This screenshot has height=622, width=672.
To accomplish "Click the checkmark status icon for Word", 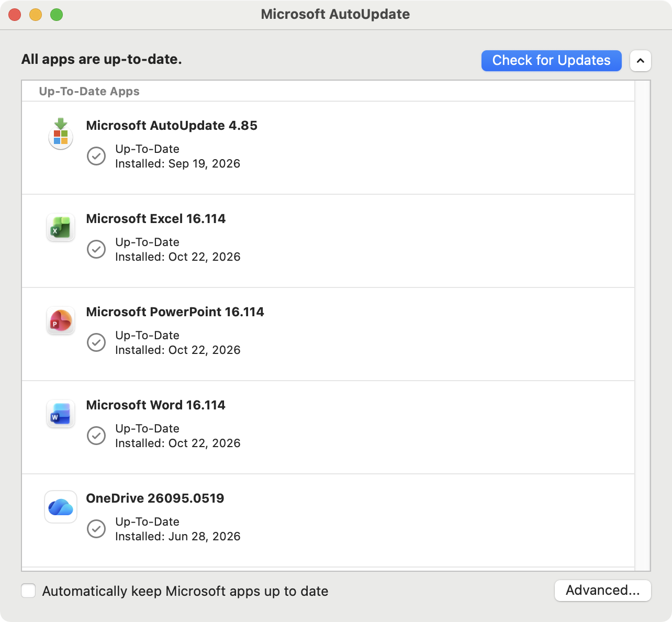I will pos(96,436).
